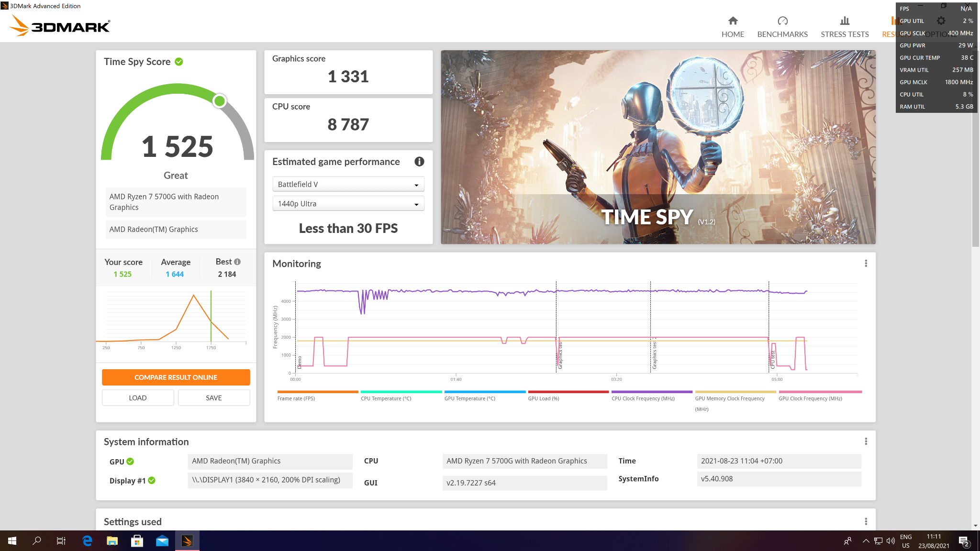
Task: Open the Monitoring panel three-dot menu
Action: (865, 263)
